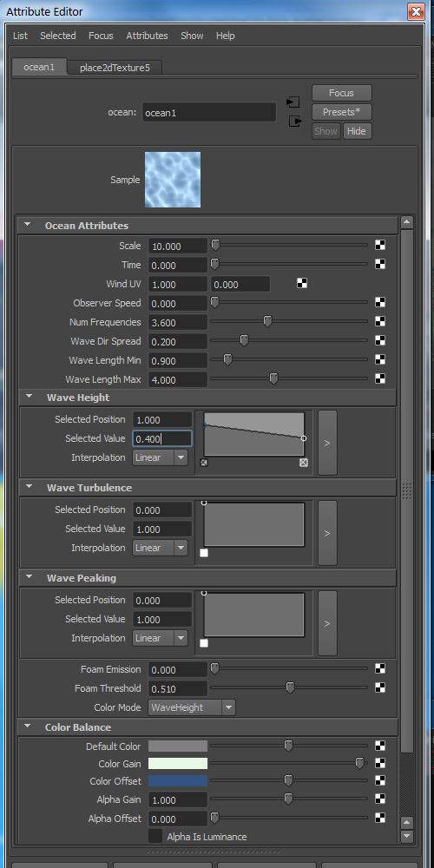The image size is (434, 868).
Task: Click map button beside Num Frequencies slider
Action: (x=380, y=322)
